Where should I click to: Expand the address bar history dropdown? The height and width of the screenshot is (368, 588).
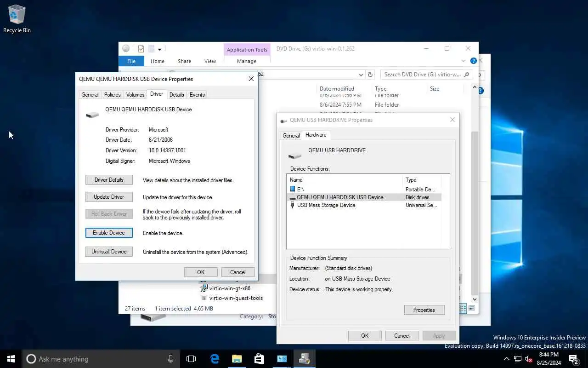tap(361, 75)
